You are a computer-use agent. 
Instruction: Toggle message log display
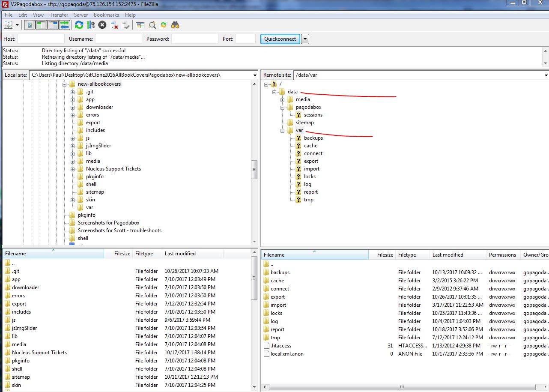tap(30, 25)
